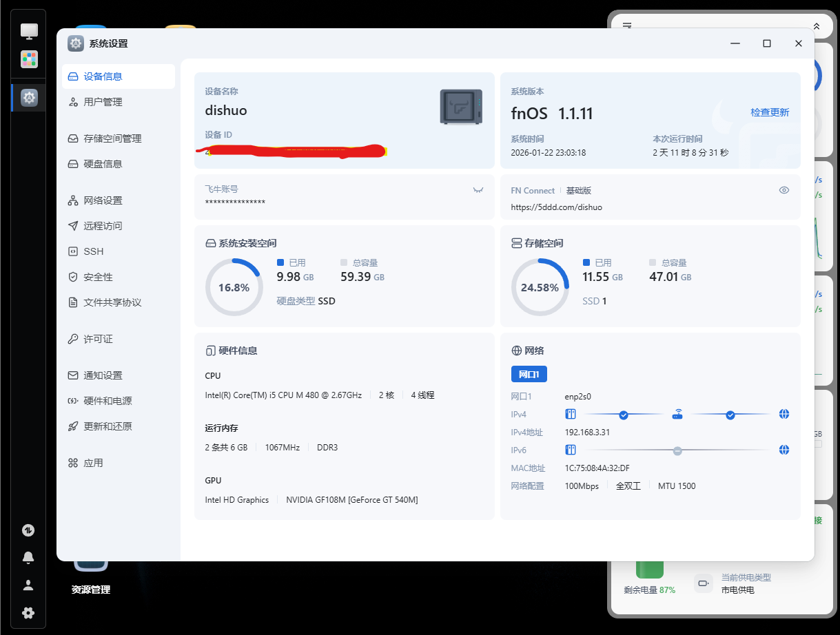Image resolution: width=840 pixels, height=635 pixels.
Task: Click MAC address 1C:75:08:4A:32:DF
Action: tap(597, 468)
